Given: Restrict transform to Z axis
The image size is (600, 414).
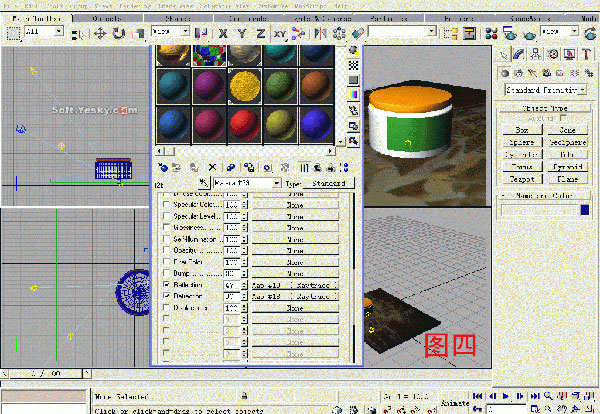Looking at the screenshot, I should click(261, 33).
